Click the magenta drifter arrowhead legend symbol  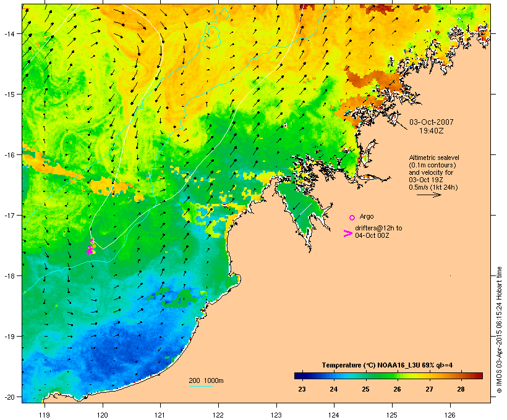coord(348,233)
